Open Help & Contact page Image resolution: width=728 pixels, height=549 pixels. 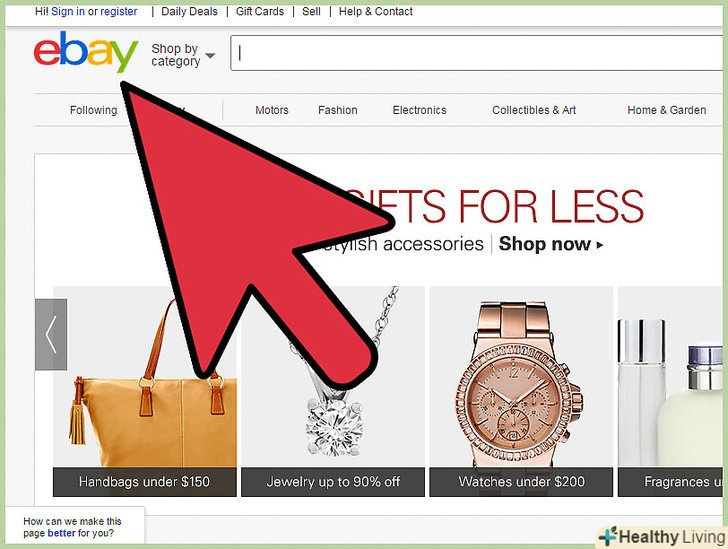tap(376, 12)
